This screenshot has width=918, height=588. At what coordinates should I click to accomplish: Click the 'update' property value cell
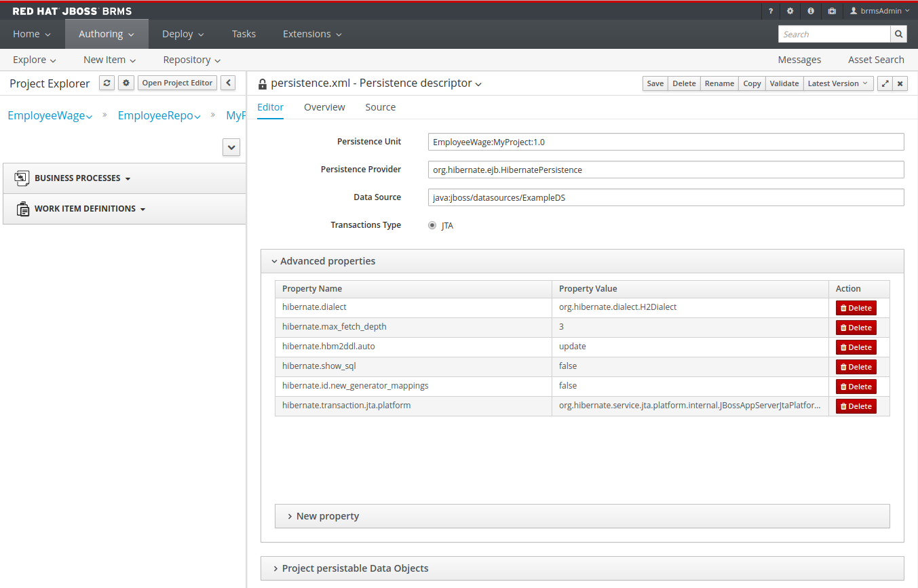click(690, 347)
